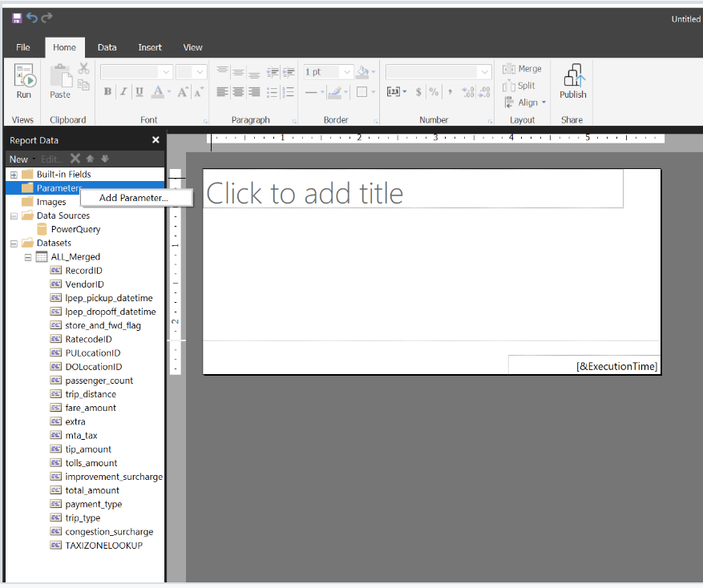Open the Data ribbon tab
The height and width of the screenshot is (588, 703).
[107, 47]
